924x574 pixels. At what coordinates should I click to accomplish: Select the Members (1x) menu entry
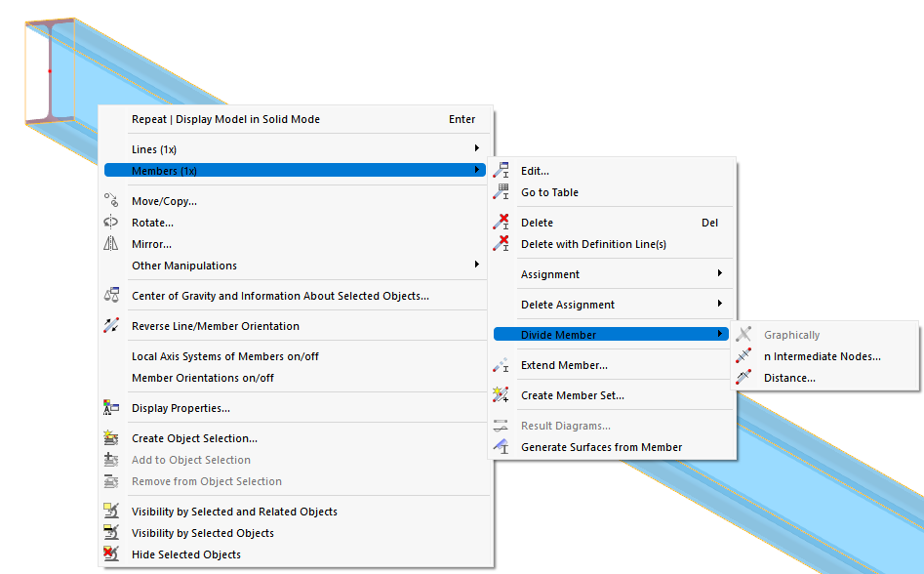296,170
